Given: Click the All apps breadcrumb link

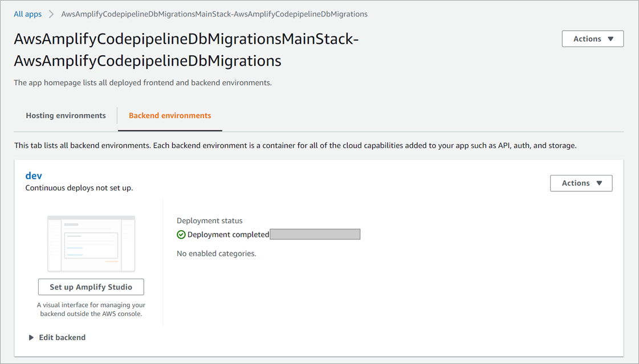Looking at the screenshot, I should (27, 14).
